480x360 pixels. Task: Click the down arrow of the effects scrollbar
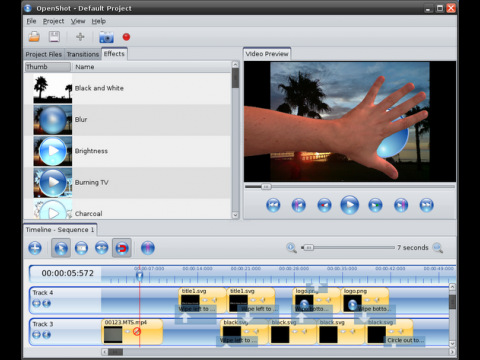click(x=235, y=215)
